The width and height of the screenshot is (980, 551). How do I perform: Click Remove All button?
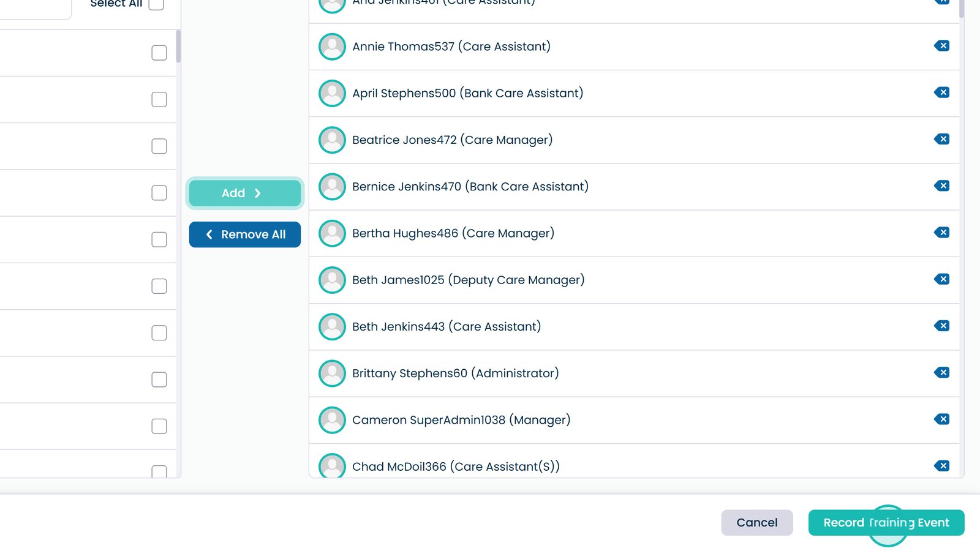click(x=244, y=234)
